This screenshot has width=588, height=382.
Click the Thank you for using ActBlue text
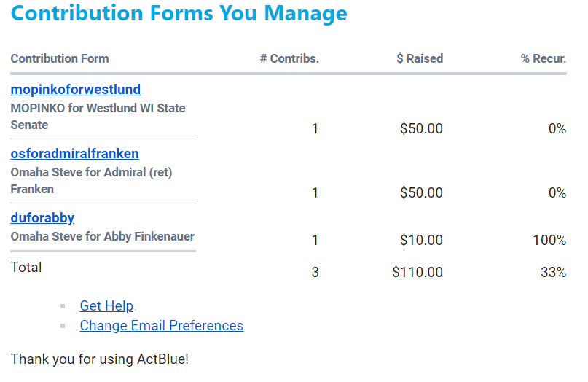[x=100, y=359]
